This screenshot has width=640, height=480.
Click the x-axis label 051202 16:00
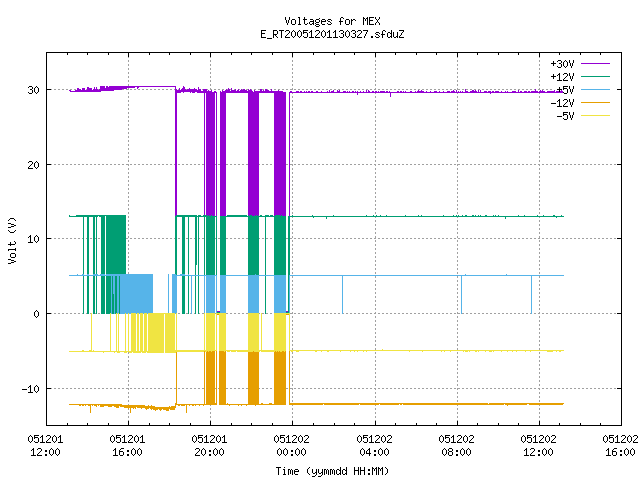[620, 446]
